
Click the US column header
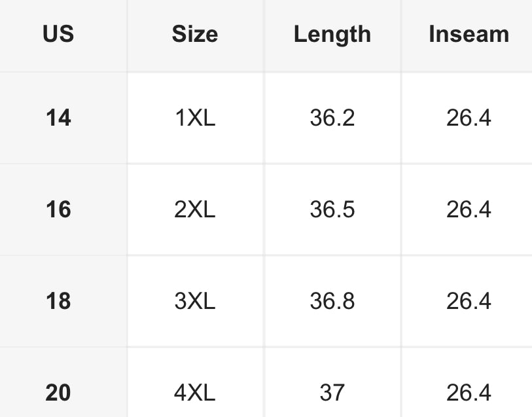(58, 34)
